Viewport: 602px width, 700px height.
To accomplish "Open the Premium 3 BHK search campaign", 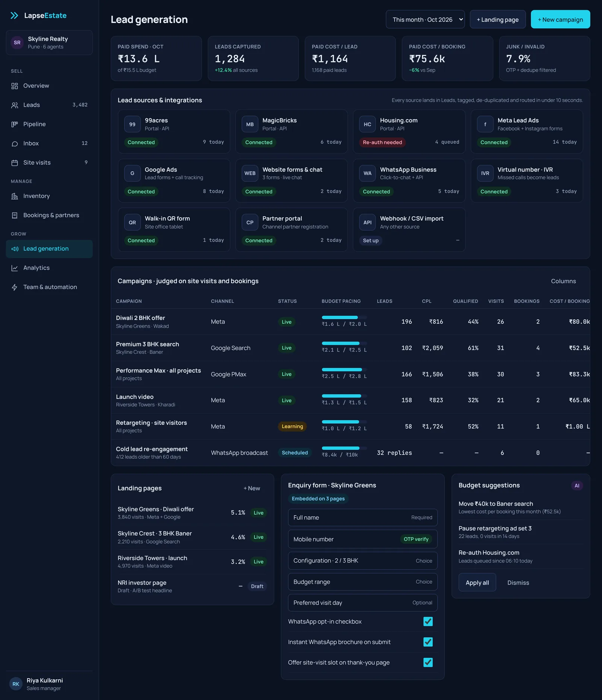I will coord(147,344).
